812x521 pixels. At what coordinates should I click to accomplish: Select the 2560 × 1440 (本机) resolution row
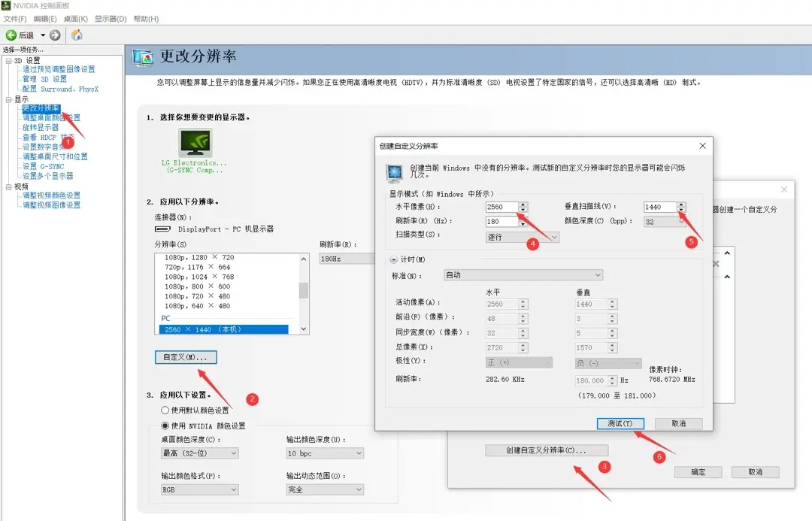tap(224, 329)
